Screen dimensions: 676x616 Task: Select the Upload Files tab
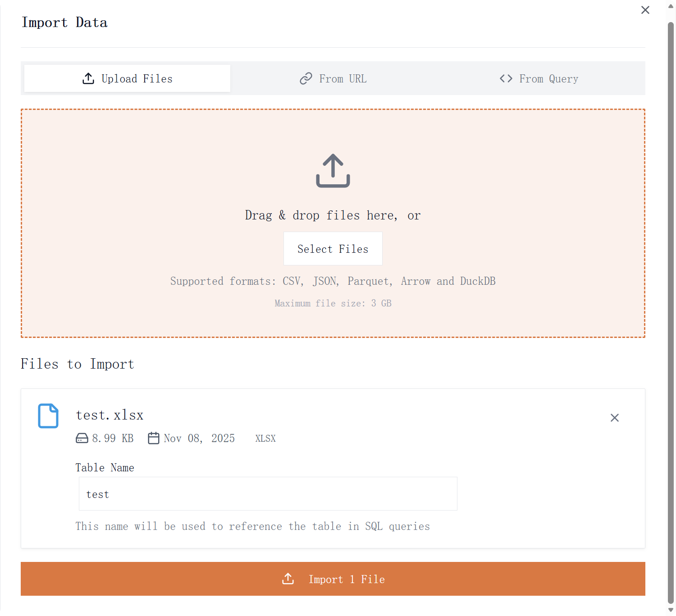pos(127,78)
